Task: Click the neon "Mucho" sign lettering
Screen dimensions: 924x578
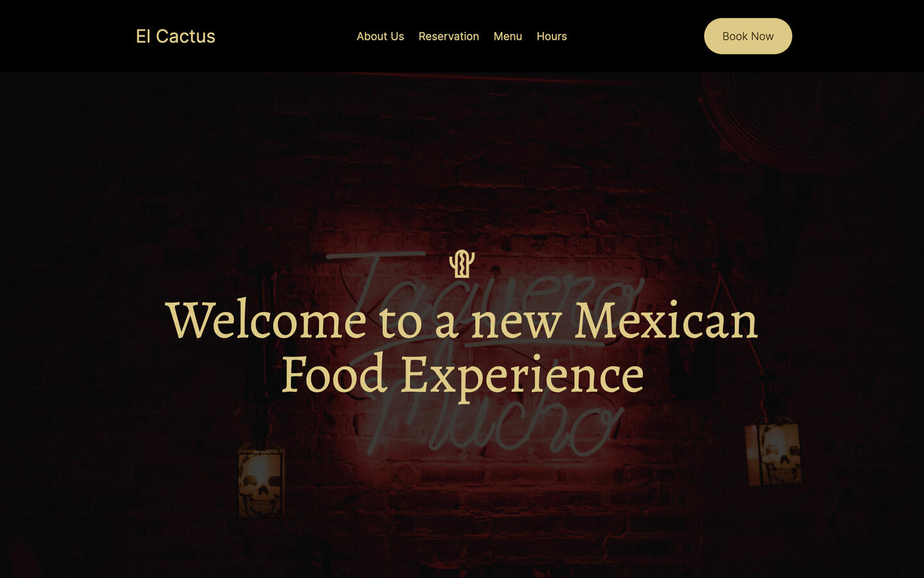Action: tap(494, 427)
